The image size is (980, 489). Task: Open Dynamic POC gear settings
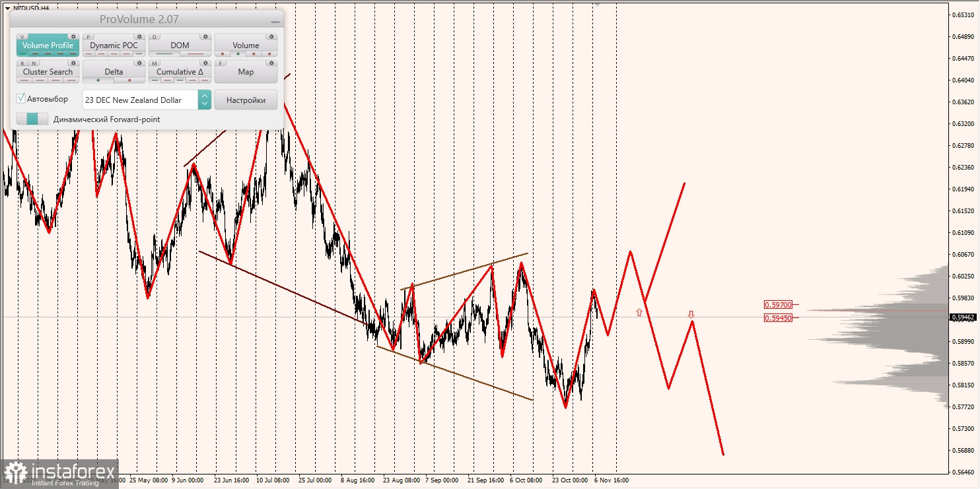pyautogui.click(x=139, y=36)
